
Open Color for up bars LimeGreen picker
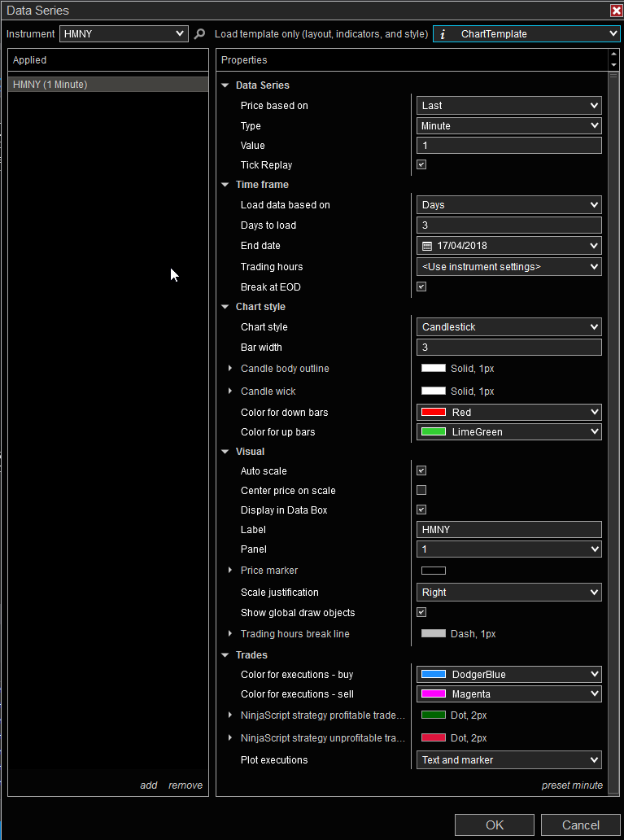(x=508, y=431)
